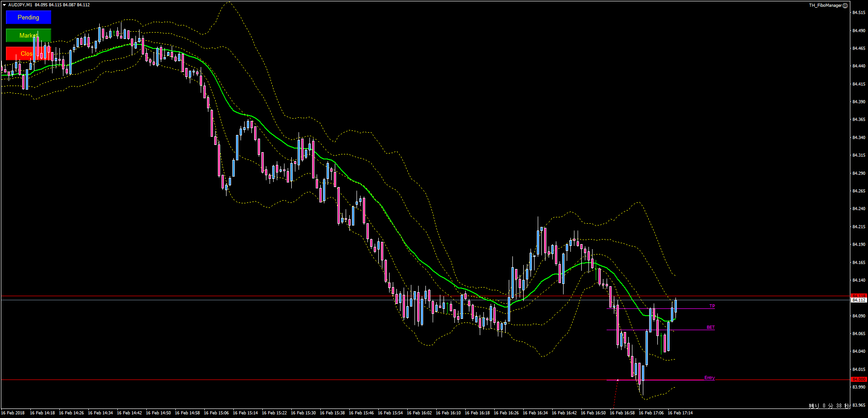This screenshot has height=418, width=868.
Task: Select the red Entry horizontal line
Action: pyautogui.click(x=425, y=380)
